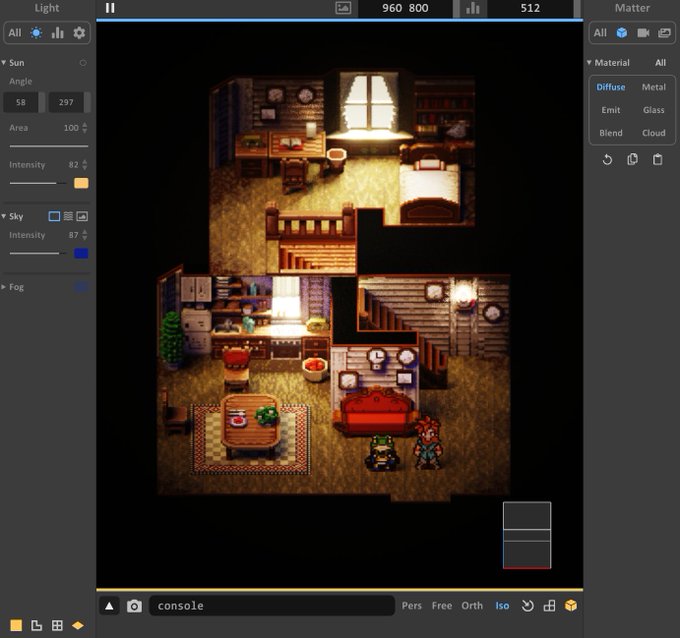Select the atmospheric sky mode icon
The height and width of the screenshot is (638, 680).
pyautogui.click(x=68, y=216)
